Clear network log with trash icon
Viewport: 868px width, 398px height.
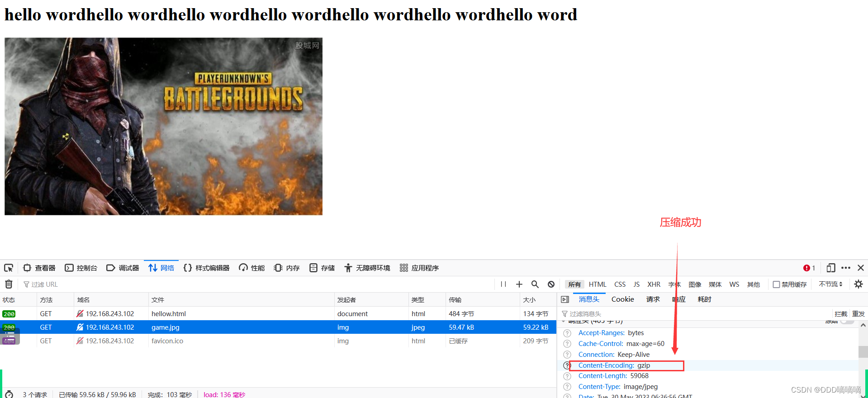pyautogui.click(x=9, y=284)
